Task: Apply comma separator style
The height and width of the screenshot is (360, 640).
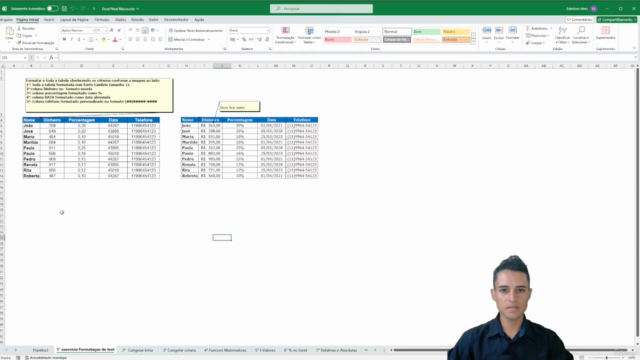Action: (251, 40)
